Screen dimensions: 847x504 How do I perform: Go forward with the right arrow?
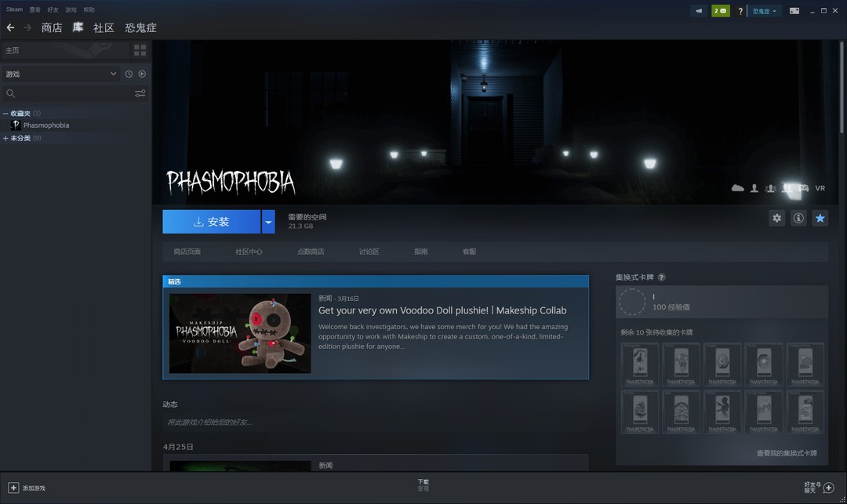27,27
